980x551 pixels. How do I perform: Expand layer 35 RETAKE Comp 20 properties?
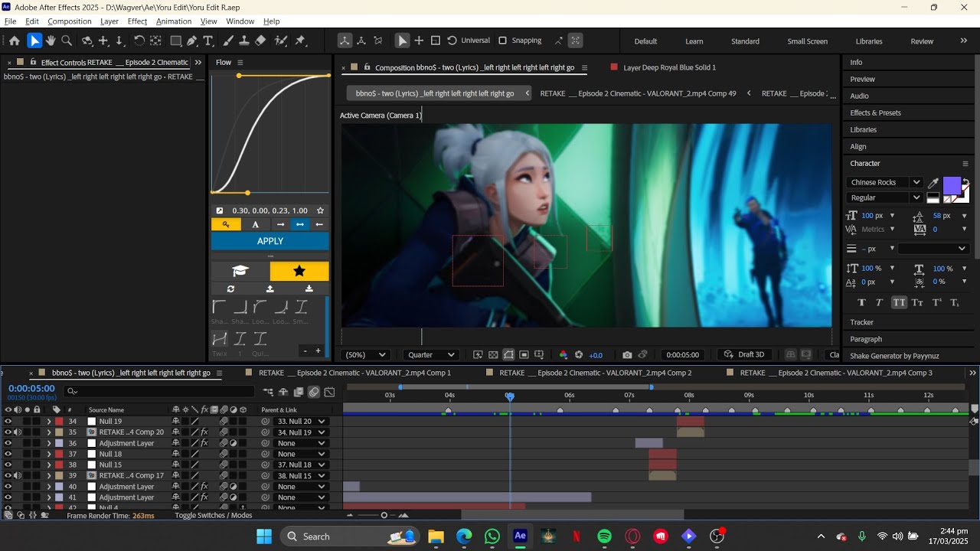pyautogui.click(x=49, y=432)
